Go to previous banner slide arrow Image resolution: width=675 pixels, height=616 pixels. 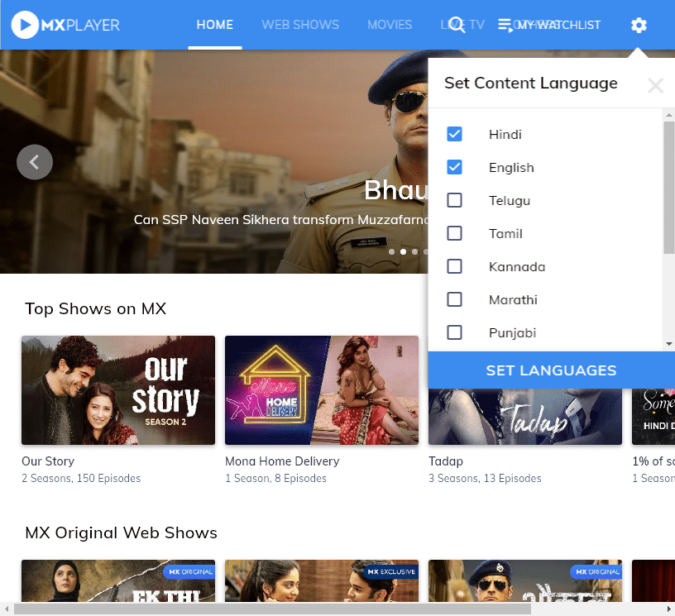coord(35,162)
